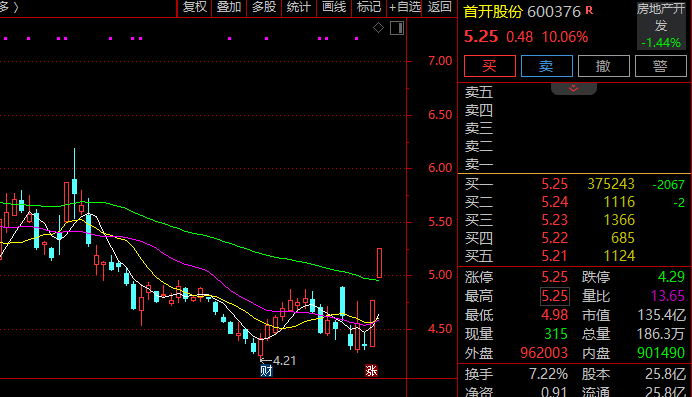
Task: Click the 换手 value 7.22%
Action: [549, 375]
